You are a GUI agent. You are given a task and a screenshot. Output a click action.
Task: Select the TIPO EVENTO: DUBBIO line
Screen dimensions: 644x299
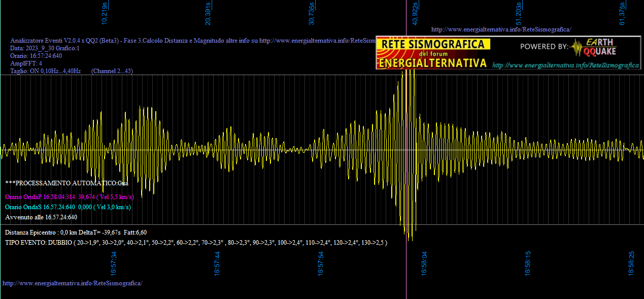(196, 243)
